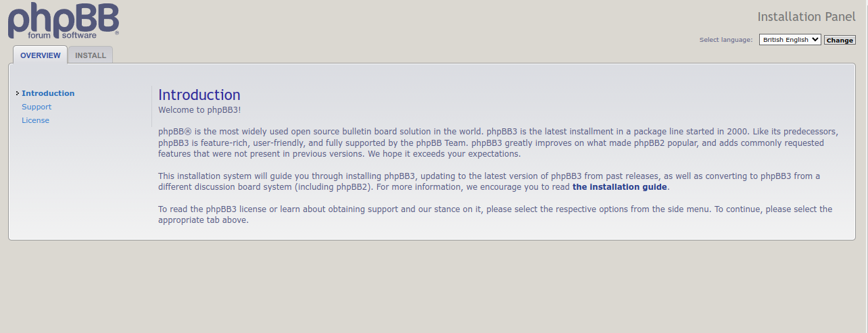View the License page link
The height and width of the screenshot is (333, 868).
(35, 120)
